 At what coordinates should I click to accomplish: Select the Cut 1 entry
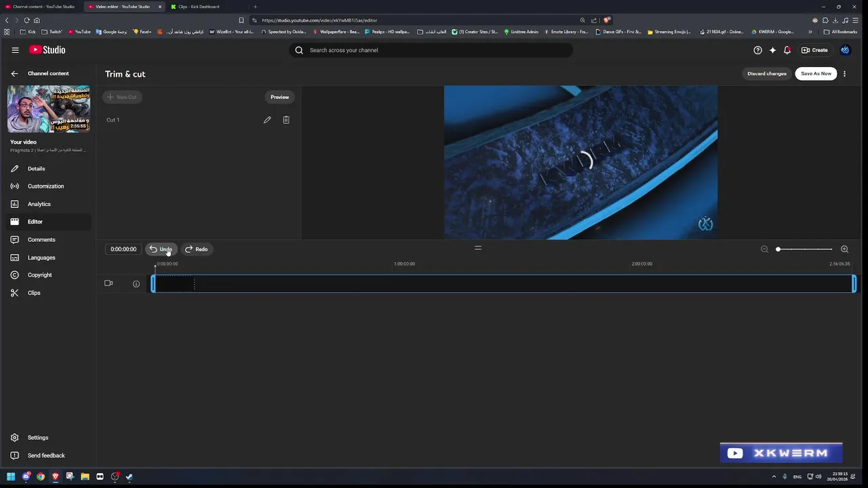tap(113, 120)
